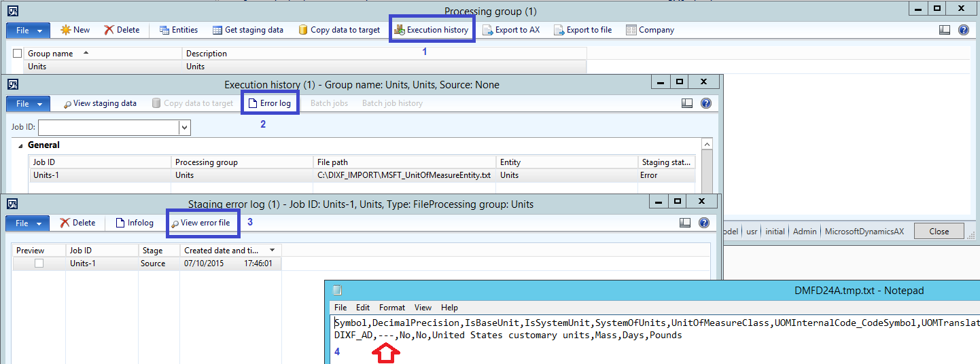Open File dropdown in Processing group window
Screen dimensions: 980x364
pos(28,30)
